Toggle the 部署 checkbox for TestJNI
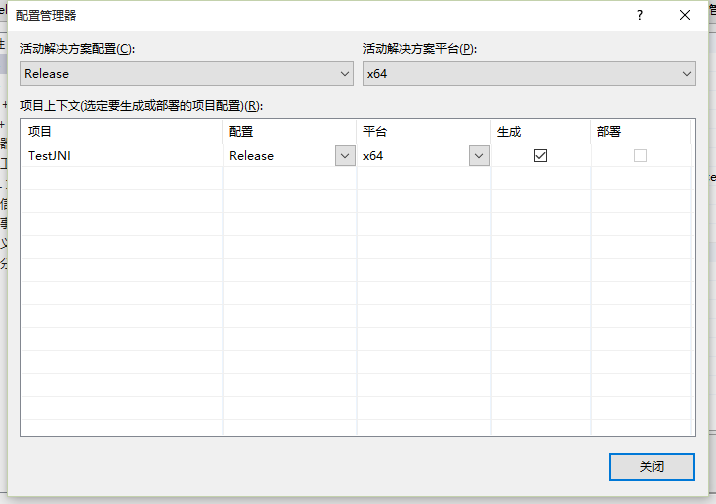The width and height of the screenshot is (716, 504). pyautogui.click(x=640, y=156)
